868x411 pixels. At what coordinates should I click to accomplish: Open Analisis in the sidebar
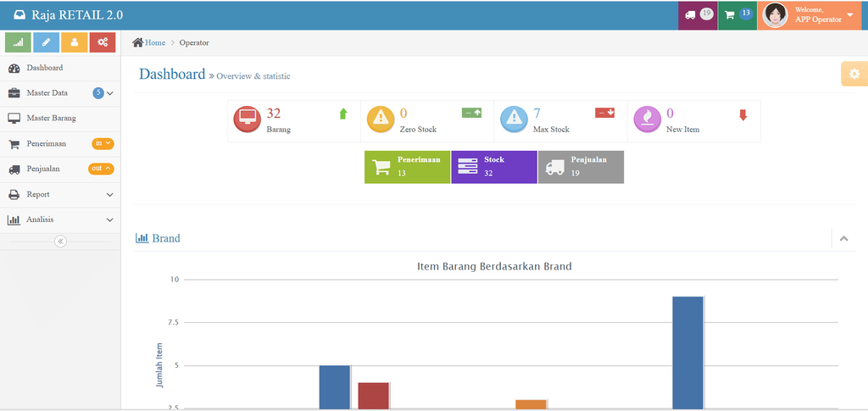[60, 220]
